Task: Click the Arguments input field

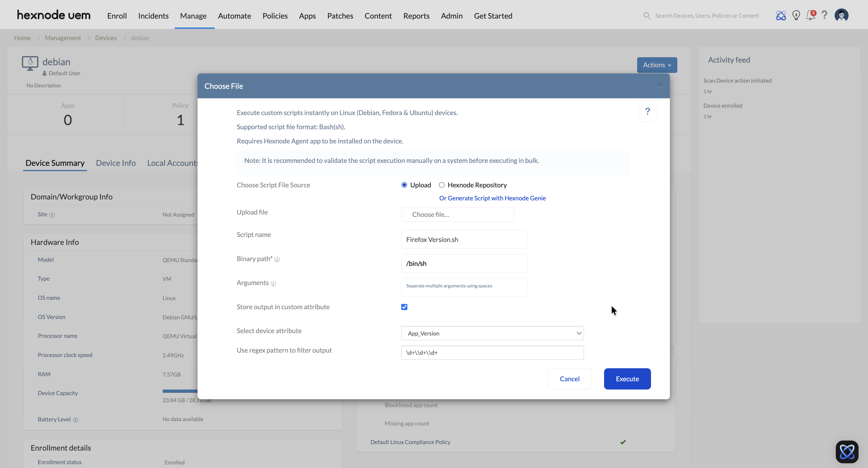Action: 464,287
